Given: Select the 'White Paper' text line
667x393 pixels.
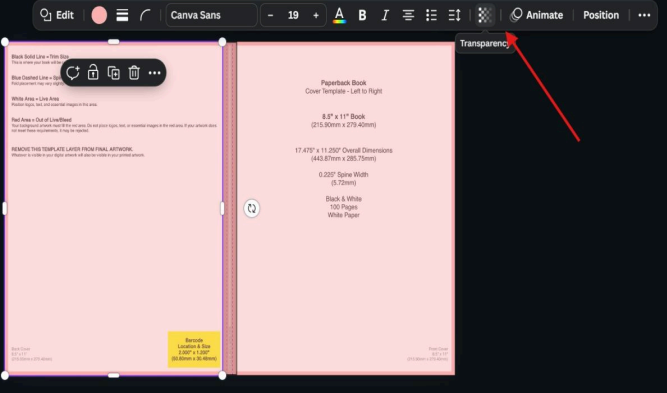Looking at the screenshot, I should tap(343, 215).
